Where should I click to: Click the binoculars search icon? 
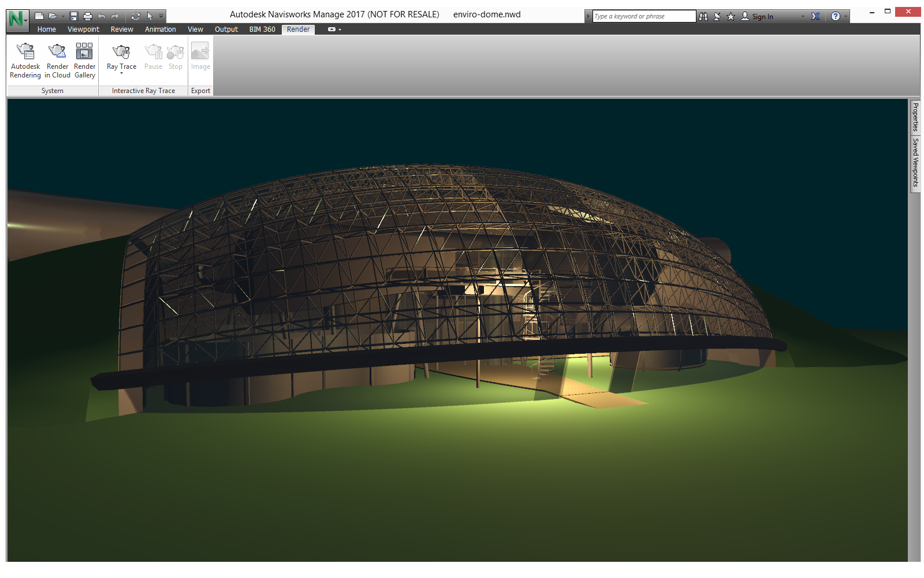[x=703, y=16]
